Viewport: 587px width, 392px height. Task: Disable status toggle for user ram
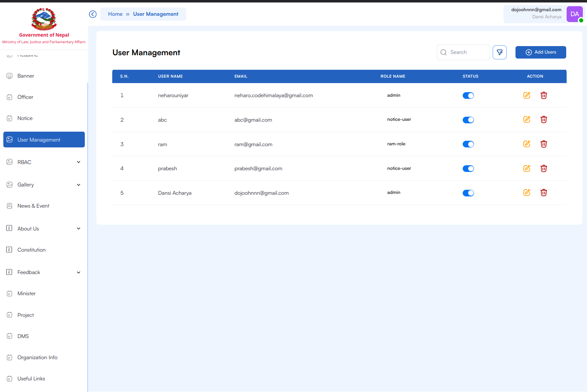click(x=468, y=145)
